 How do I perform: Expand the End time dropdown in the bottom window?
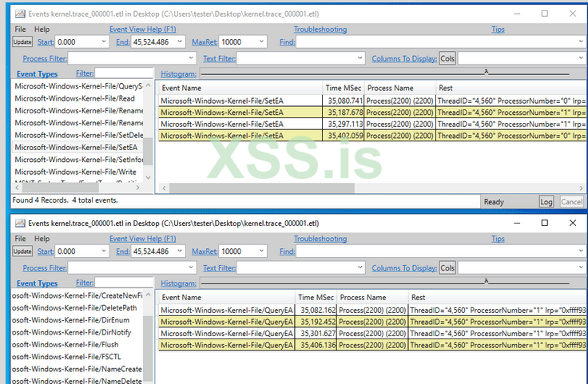coord(180,251)
